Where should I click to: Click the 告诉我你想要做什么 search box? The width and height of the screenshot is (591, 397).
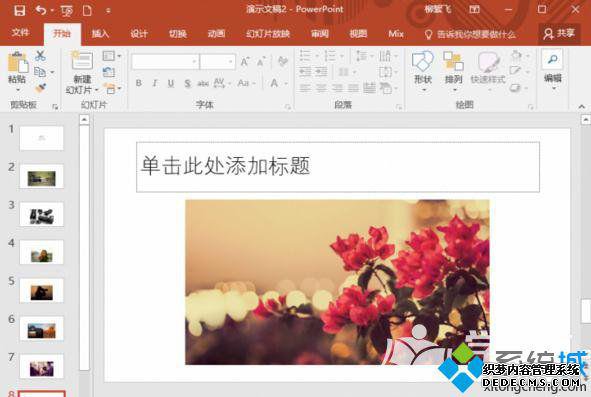tap(470, 34)
